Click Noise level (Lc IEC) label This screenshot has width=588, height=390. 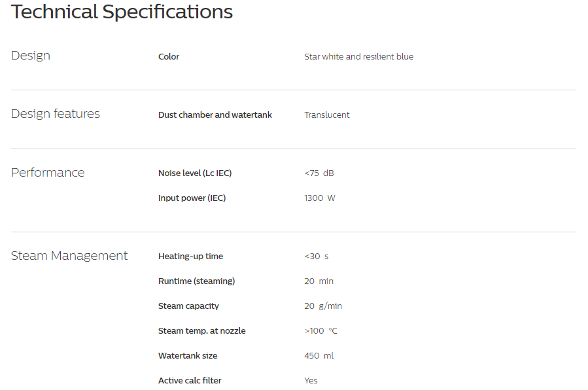pyautogui.click(x=195, y=173)
